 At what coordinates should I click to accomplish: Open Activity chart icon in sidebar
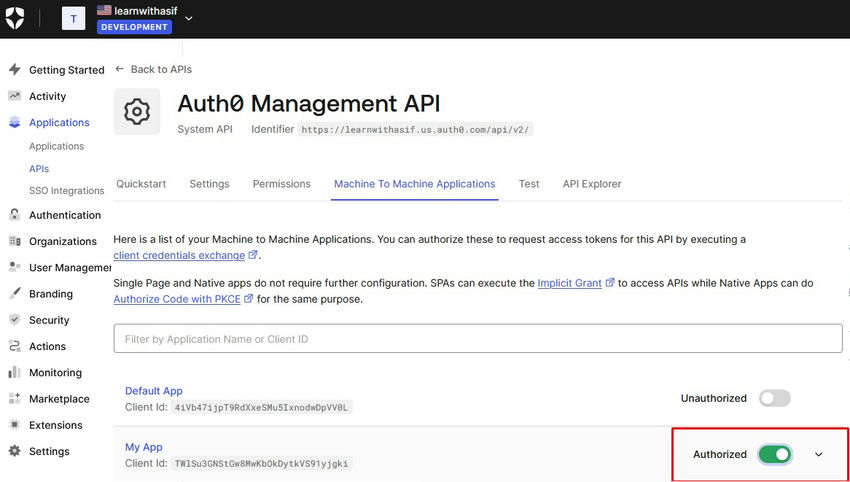(x=15, y=96)
